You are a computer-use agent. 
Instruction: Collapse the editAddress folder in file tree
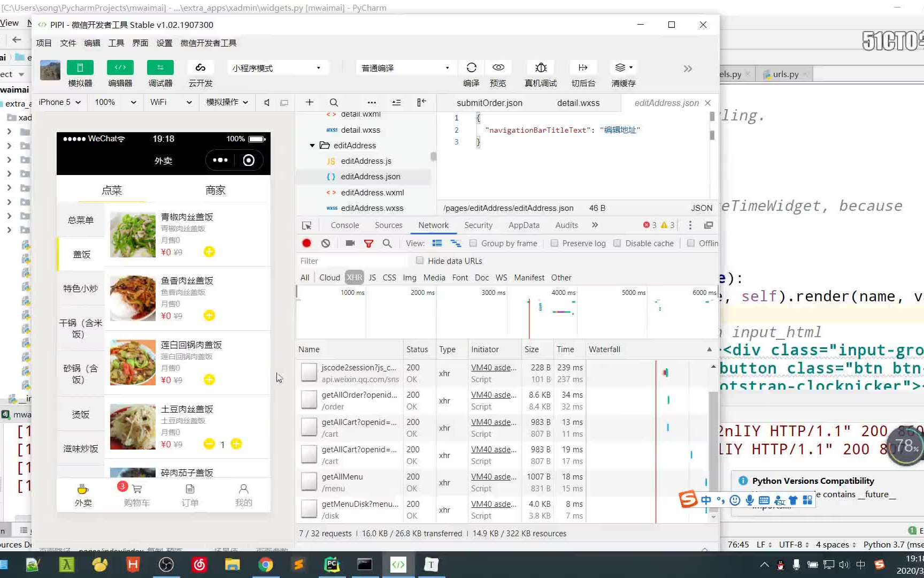(x=313, y=145)
